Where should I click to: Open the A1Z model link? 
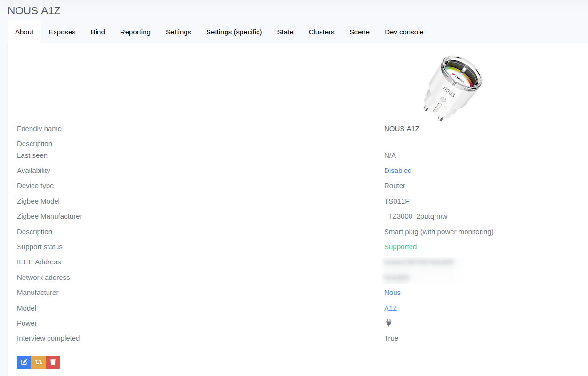pyautogui.click(x=391, y=308)
